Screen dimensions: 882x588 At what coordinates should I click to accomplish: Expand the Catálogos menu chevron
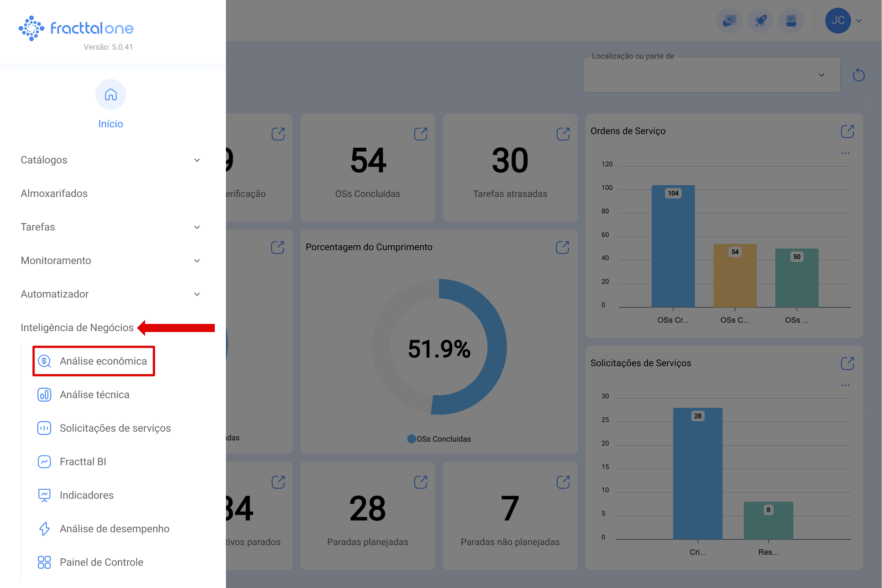[197, 160]
